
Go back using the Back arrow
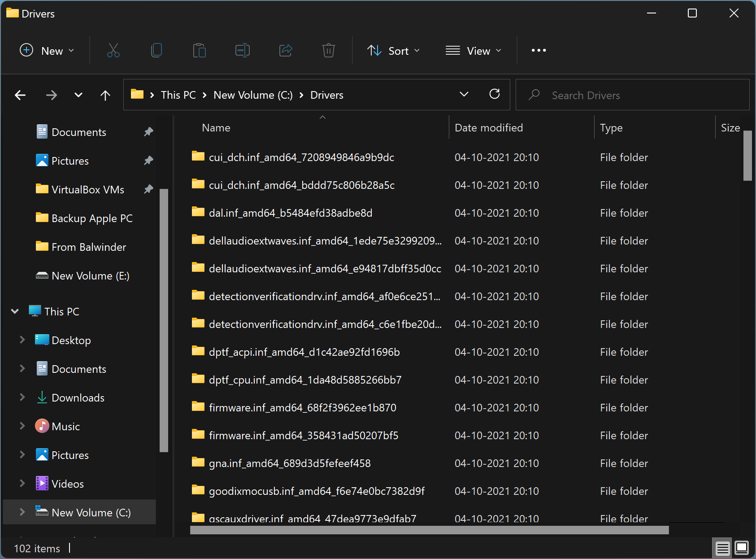(20, 95)
